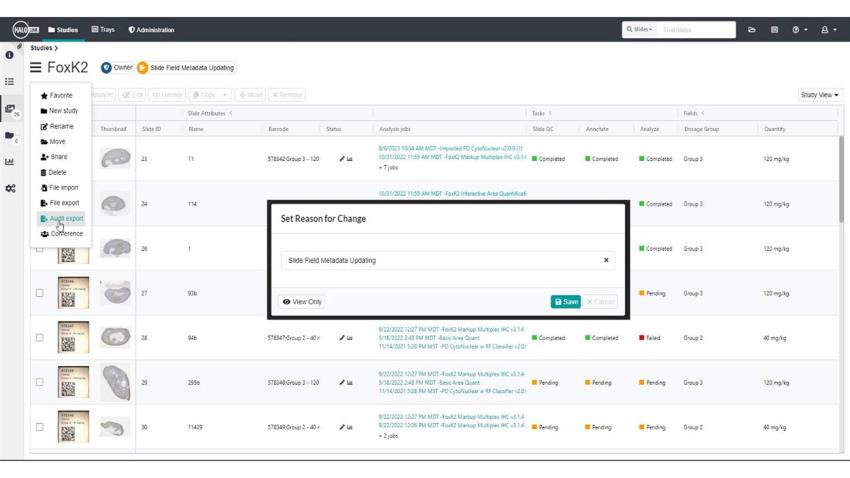Image resolution: width=850 pixels, height=478 pixels.
Task: Tick the checkbox for slide 27
Action: pos(40,293)
